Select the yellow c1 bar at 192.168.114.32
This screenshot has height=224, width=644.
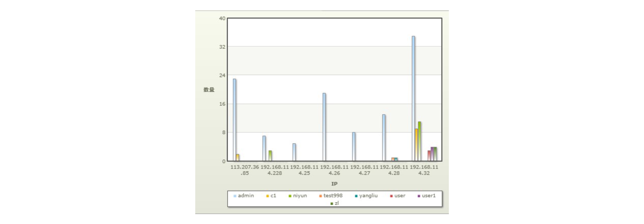coord(416,145)
